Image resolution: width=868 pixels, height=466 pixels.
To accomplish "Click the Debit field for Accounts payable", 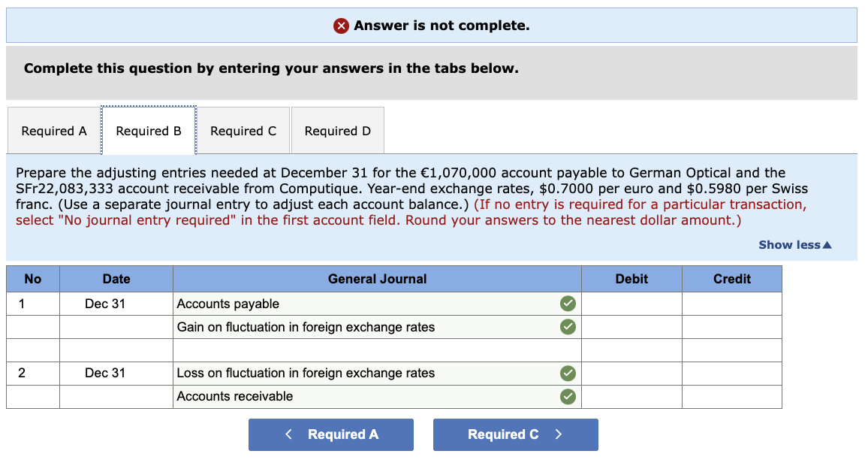I will point(631,304).
